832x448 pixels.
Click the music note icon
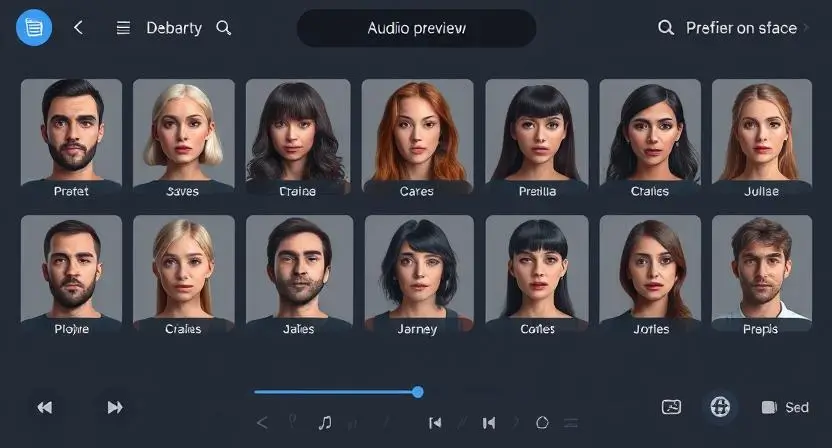[x=325, y=423]
